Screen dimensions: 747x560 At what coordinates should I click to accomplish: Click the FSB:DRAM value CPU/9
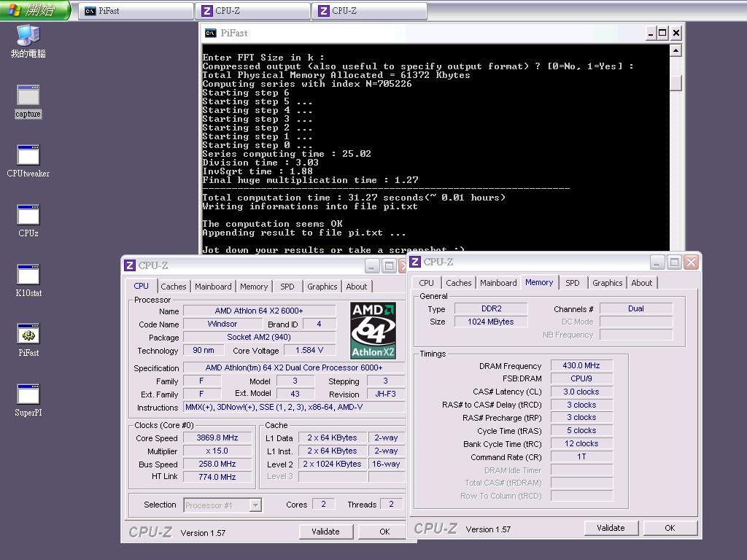click(x=581, y=378)
